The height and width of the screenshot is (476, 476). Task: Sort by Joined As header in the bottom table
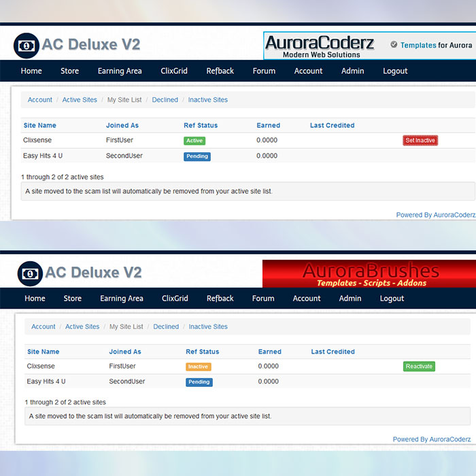[x=125, y=352]
